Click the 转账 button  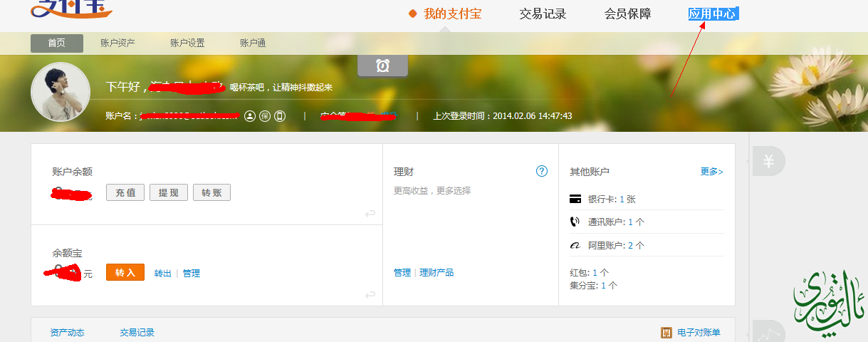coord(211,192)
